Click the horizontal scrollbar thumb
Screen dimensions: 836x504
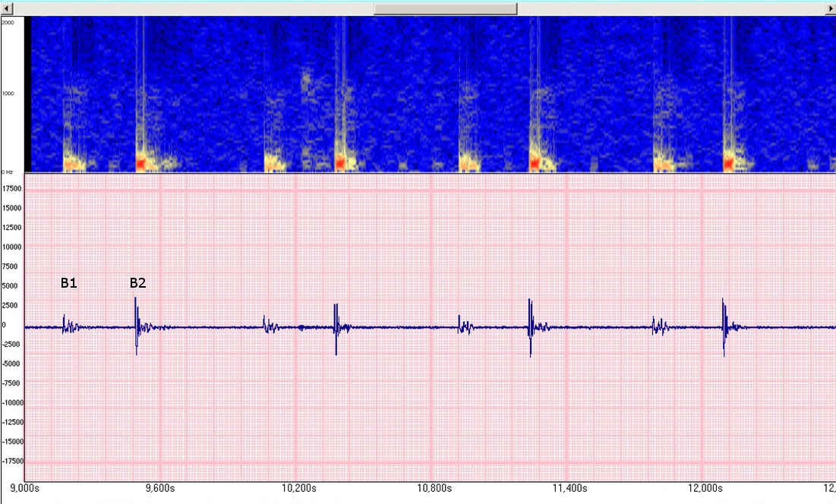445,8
